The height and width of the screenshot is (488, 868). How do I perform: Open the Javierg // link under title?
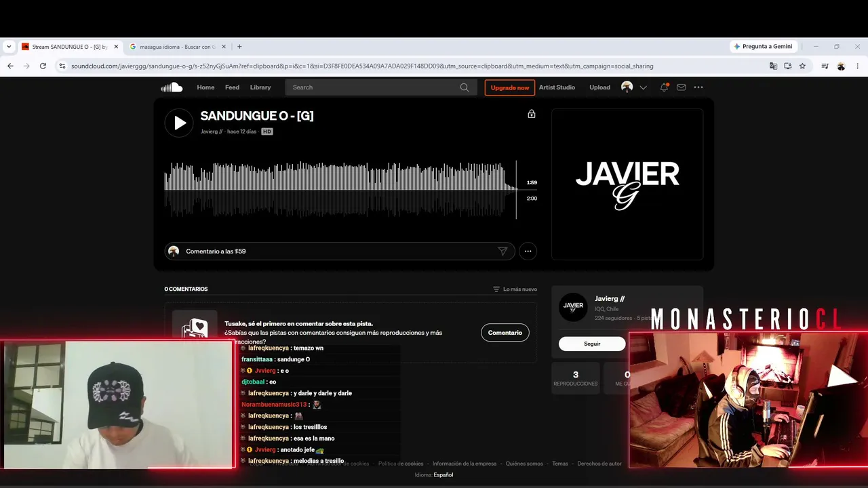point(212,131)
